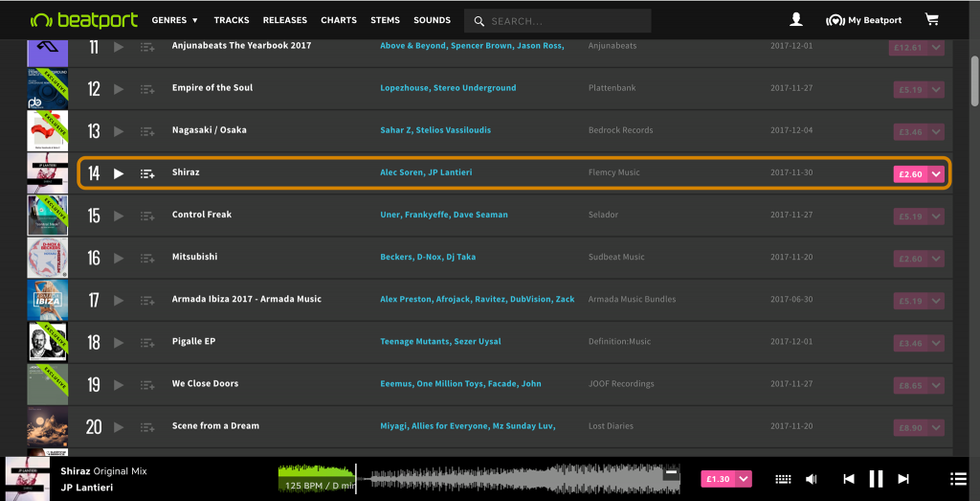Add Control Freak to queue

pyautogui.click(x=147, y=216)
